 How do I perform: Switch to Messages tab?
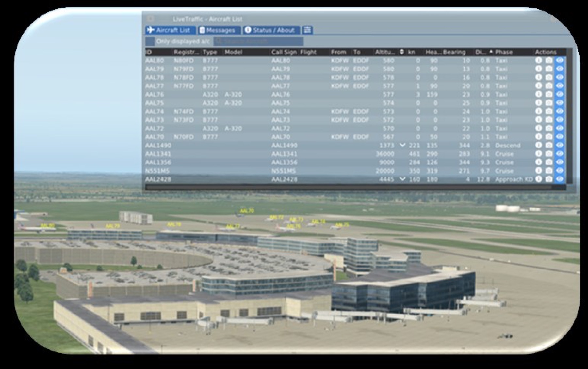(x=220, y=30)
